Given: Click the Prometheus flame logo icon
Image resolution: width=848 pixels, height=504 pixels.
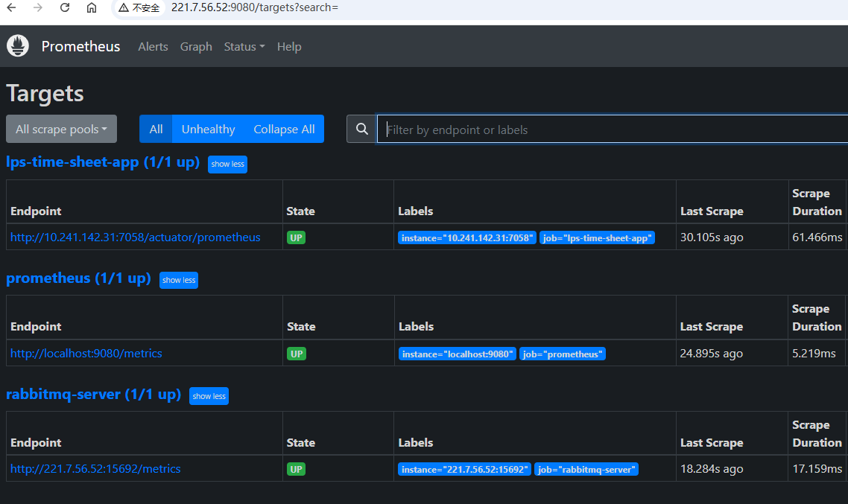Looking at the screenshot, I should (18, 46).
